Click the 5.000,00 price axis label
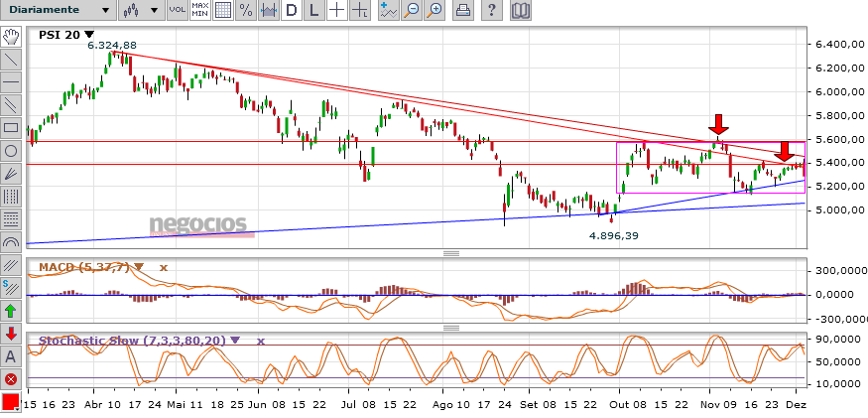Viewport: 868px width, 418px height. (840, 210)
